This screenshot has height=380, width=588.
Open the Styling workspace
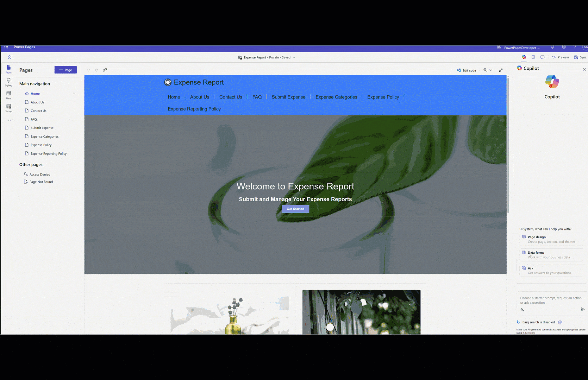(8, 82)
